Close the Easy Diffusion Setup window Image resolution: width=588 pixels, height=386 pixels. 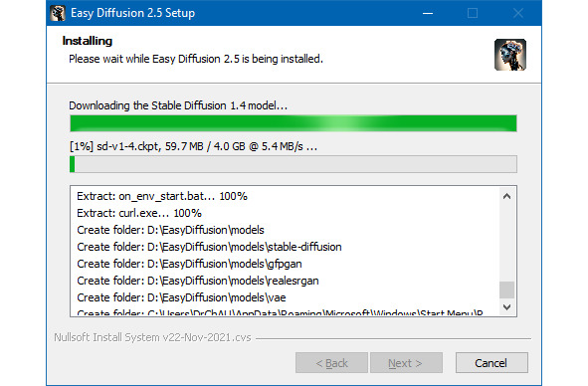coord(518,13)
